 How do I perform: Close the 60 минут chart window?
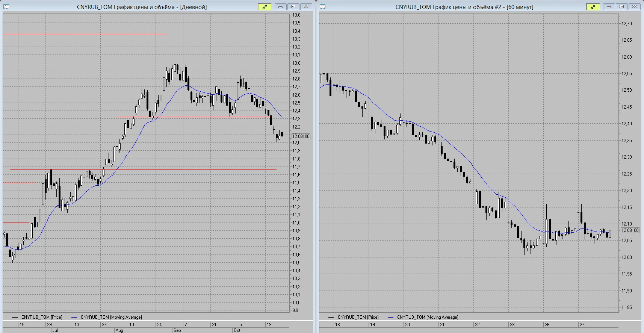click(x=635, y=7)
